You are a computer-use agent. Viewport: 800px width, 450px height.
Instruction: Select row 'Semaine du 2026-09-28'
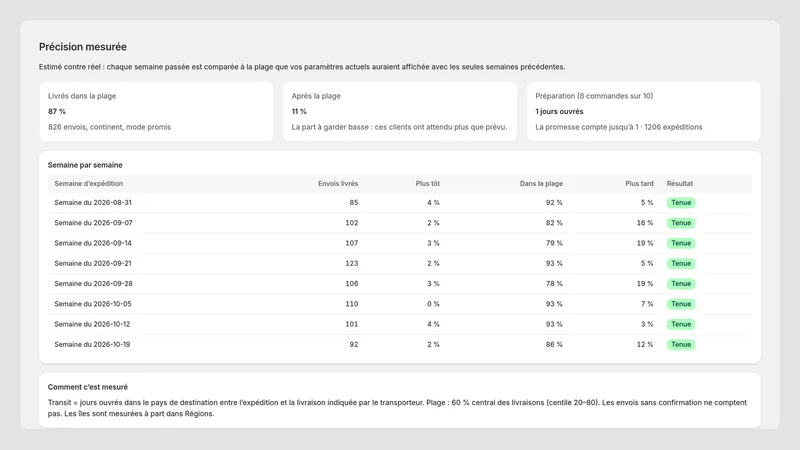(x=400, y=284)
